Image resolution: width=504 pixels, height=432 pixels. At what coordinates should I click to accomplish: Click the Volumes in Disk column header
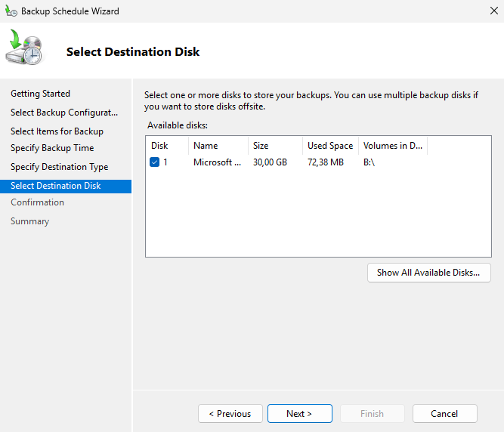[x=392, y=146]
